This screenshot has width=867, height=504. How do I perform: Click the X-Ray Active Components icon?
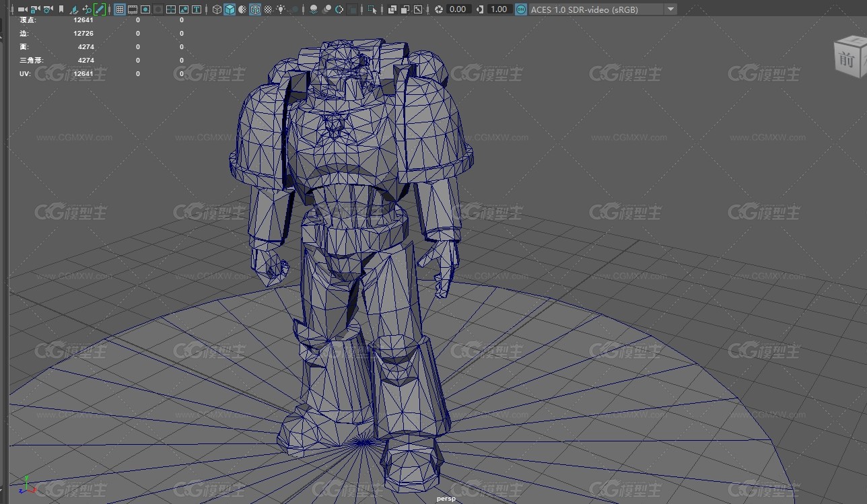[x=405, y=9]
